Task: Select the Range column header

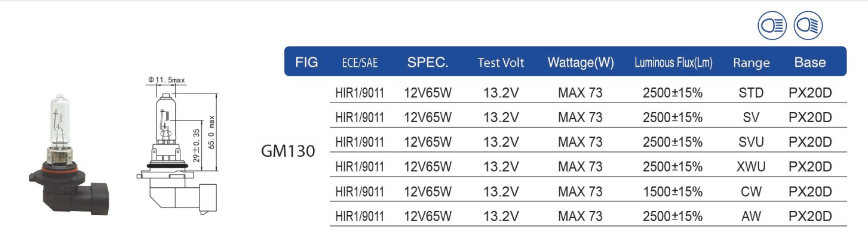Action: (x=752, y=63)
